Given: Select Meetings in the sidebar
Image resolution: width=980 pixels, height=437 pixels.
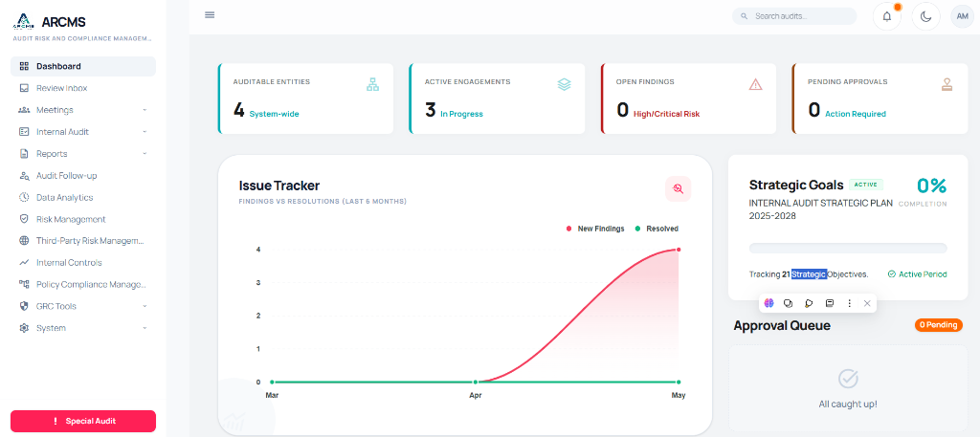Looking at the screenshot, I should (83, 110).
